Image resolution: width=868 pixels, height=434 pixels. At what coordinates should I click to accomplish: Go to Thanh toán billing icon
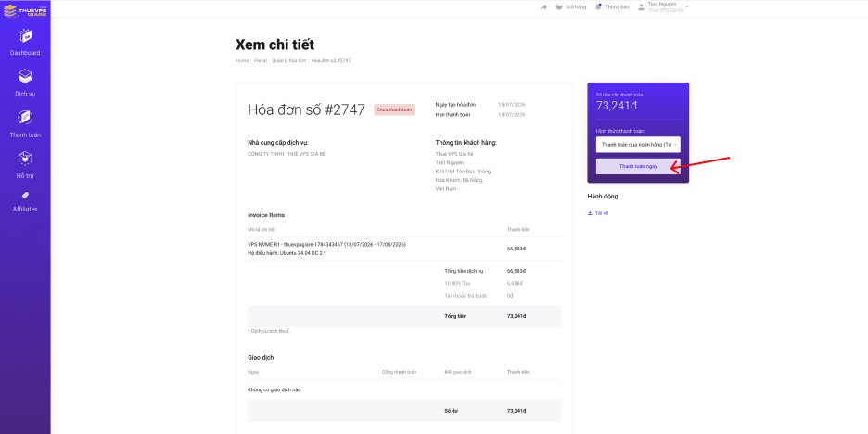(x=25, y=118)
